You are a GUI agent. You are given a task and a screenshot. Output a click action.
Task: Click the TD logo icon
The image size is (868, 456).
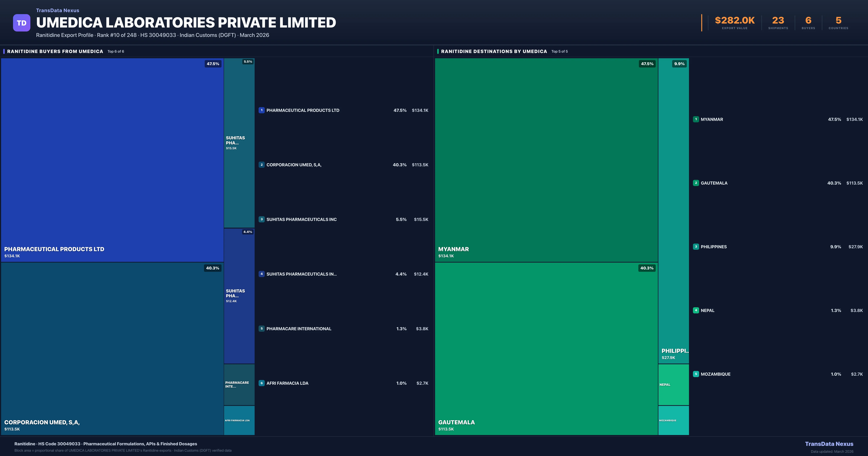click(22, 23)
